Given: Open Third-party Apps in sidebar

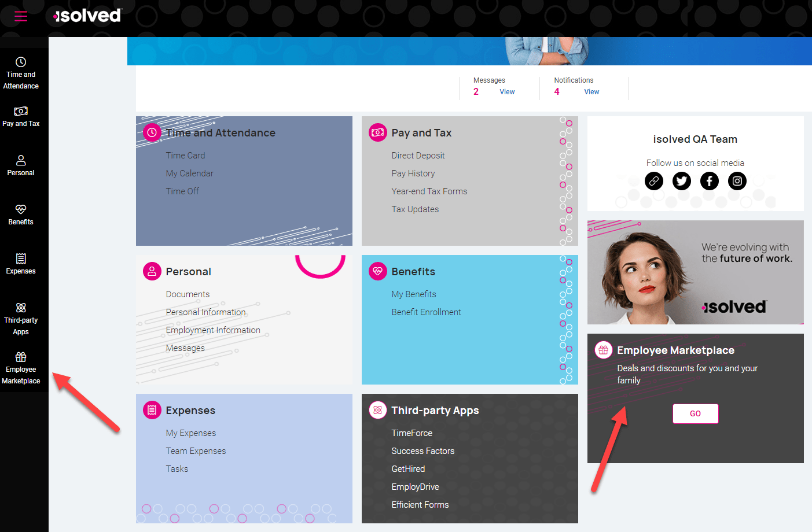Looking at the screenshot, I should (21, 319).
